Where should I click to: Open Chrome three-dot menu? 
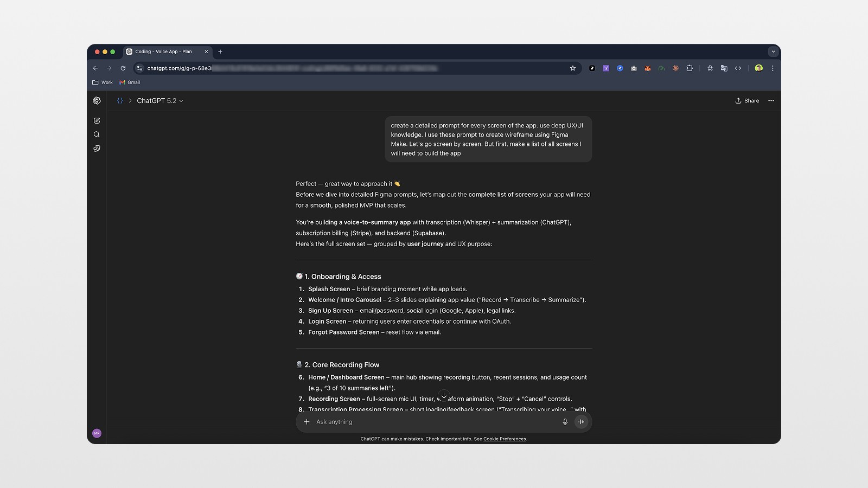pyautogui.click(x=773, y=68)
